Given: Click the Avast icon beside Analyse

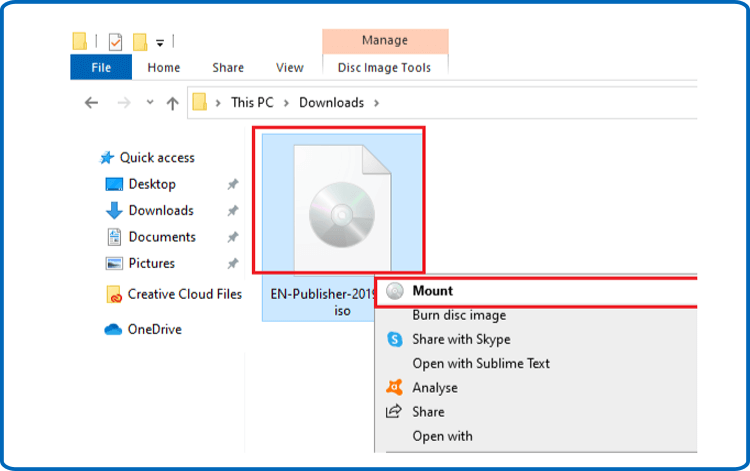Looking at the screenshot, I should click(x=395, y=387).
